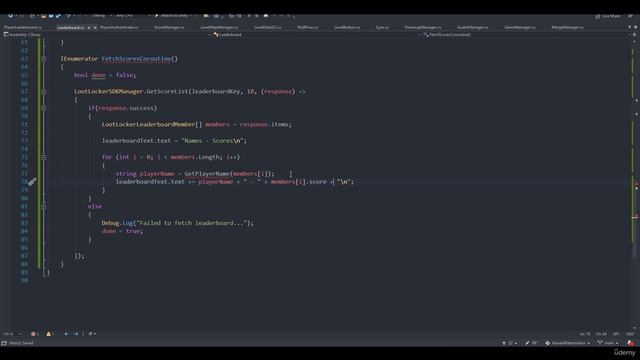
Task: Open the tab settings gear icon
Action: coord(636,27)
